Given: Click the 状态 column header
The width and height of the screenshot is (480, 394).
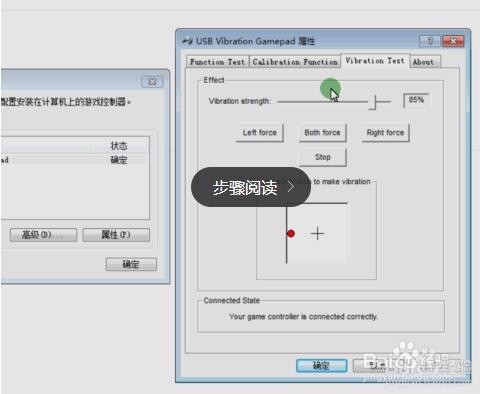Looking at the screenshot, I should pos(119,146).
